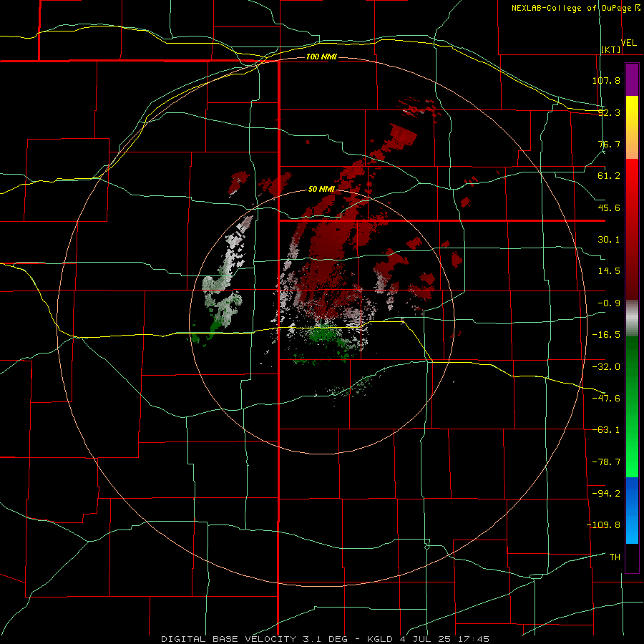Click the -63.1 velocity scale value

coord(606,430)
